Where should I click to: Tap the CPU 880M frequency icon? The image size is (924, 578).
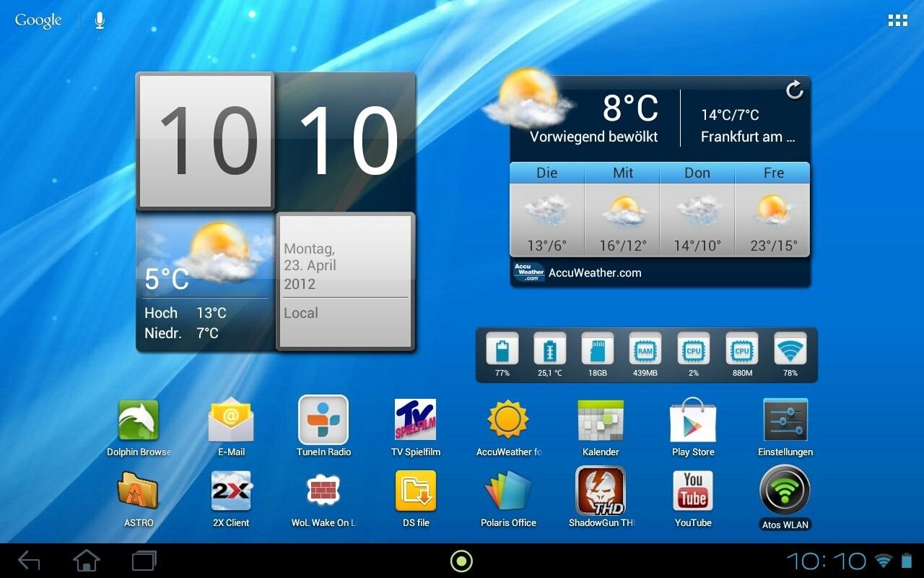(x=742, y=349)
